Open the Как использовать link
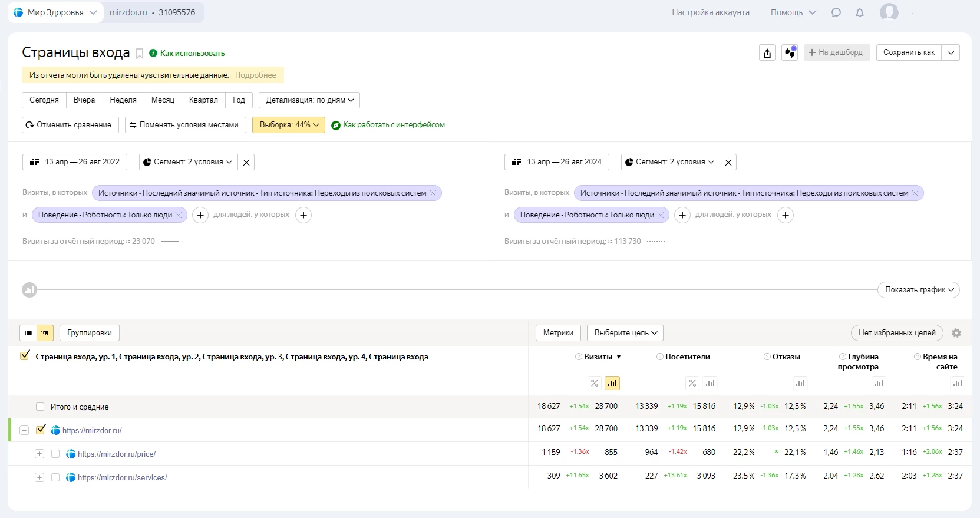Screen dimensions: 980x518 point(192,54)
